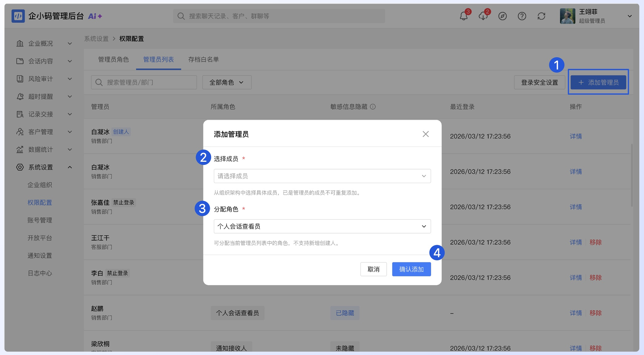Click the vertical scrollbar of the list
Image resolution: width=644 pixels, height=355 pixels.
[x=632, y=175]
